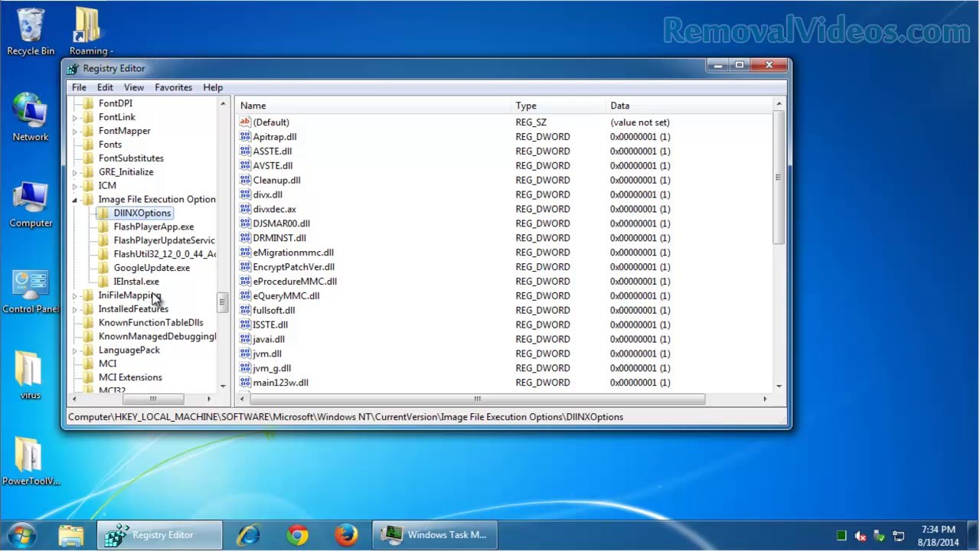Screen dimensions: 980x551
Task: Select the FlashPlayerUpdateServic tree item
Action: (x=164, y=241)
